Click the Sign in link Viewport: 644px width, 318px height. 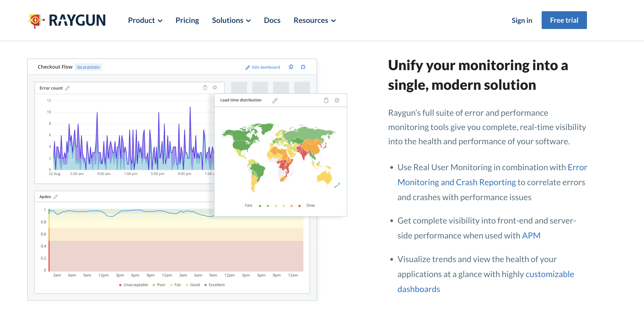[x=522, y=20]
